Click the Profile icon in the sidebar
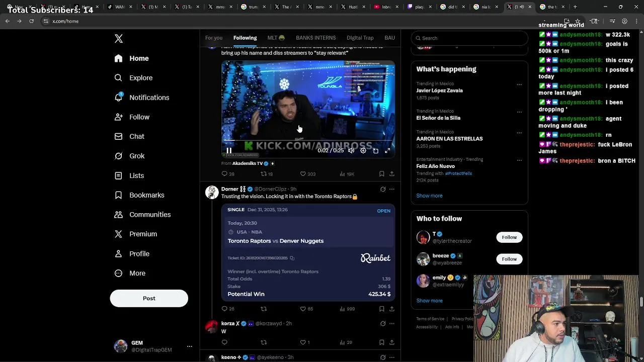 pos(118,254)
